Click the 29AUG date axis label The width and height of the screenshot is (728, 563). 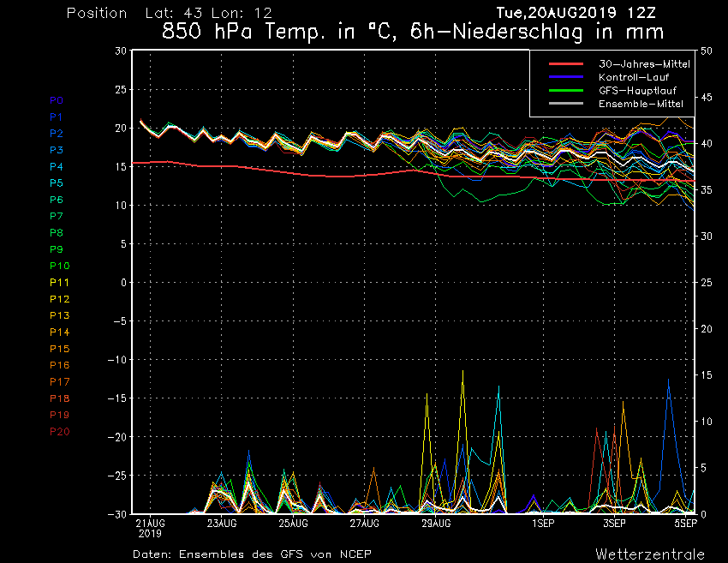[x=436, y=522]
